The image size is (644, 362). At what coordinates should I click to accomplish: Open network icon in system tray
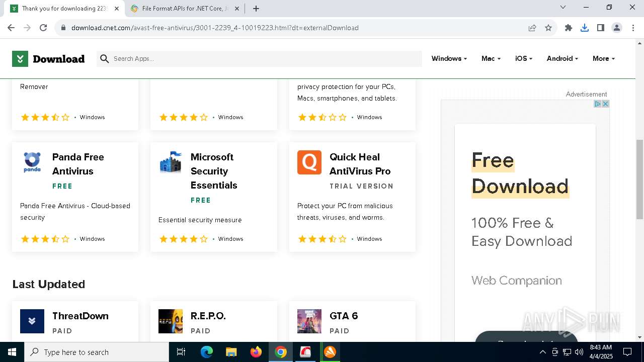point(567,352)
